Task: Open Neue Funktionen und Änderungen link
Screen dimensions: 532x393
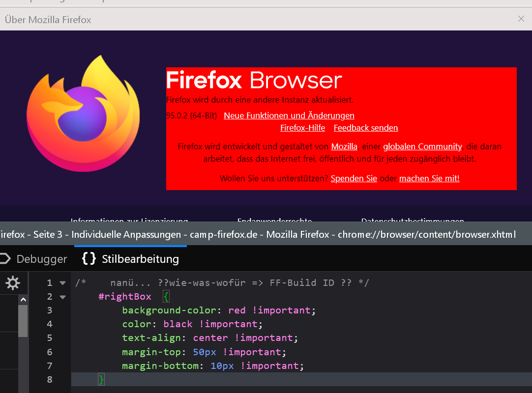Action: 289,116
